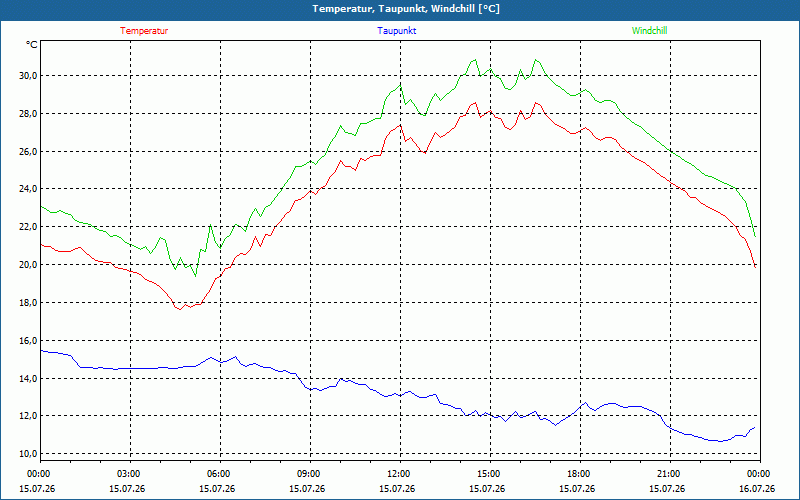
Task: Click the 12,0 y-axis value
Action: (x=29, y=416)
